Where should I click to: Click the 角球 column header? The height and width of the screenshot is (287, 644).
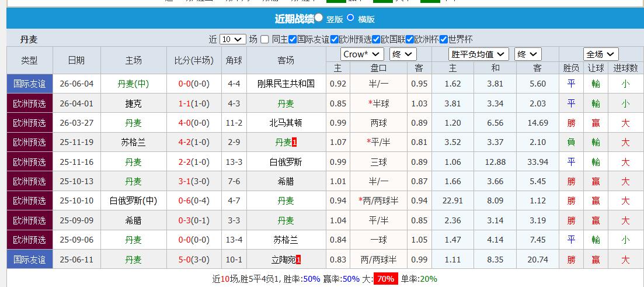pos(234,60)
